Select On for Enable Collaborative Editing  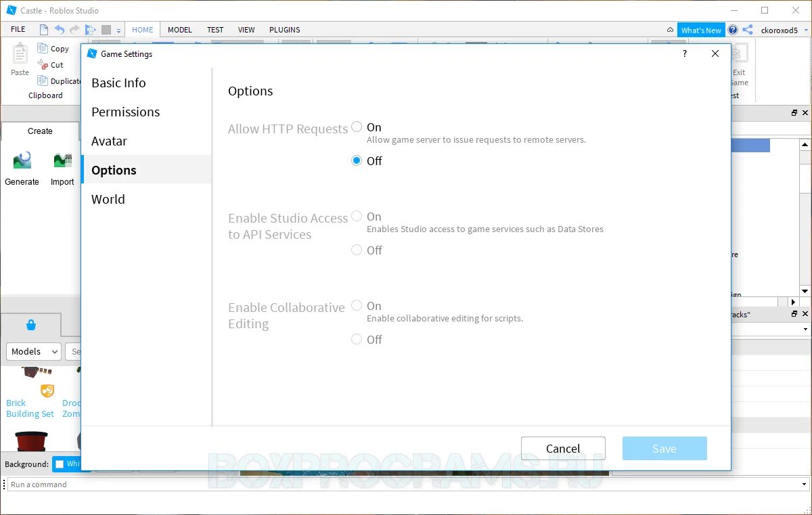pos(357,305)
